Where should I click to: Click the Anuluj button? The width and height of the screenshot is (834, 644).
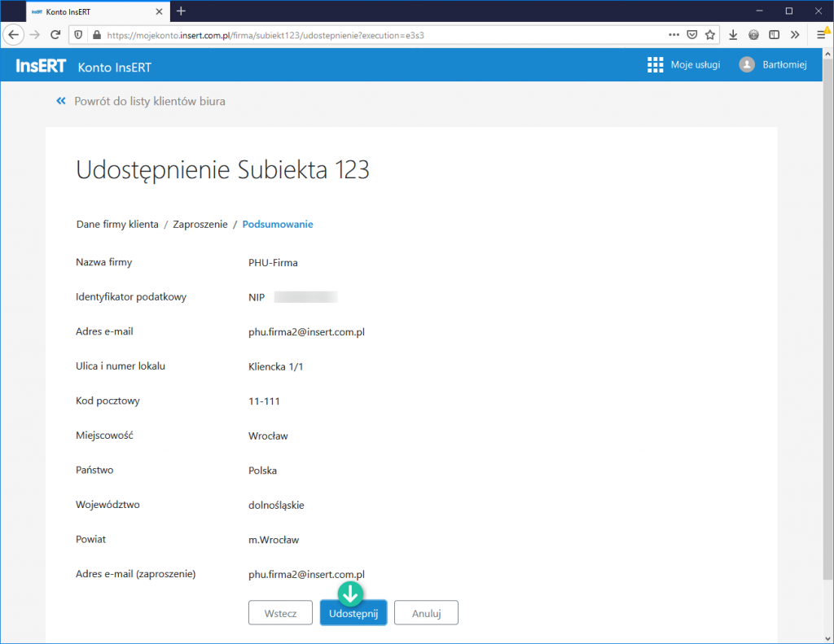coord(426,613)
